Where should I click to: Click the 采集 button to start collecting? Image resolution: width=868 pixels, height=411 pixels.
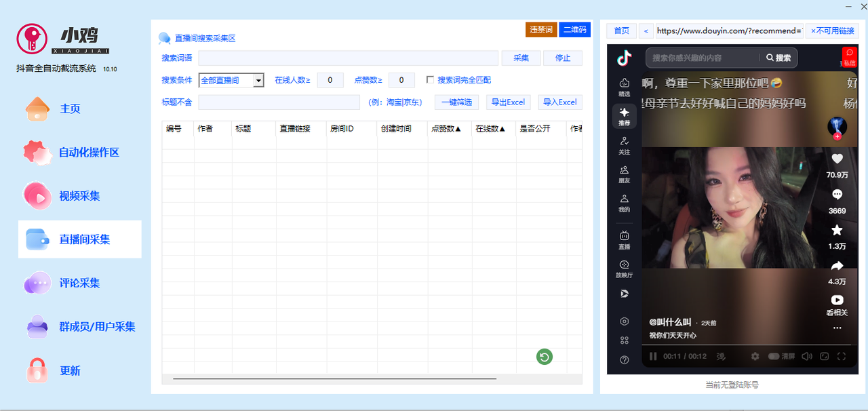tap(521, 58)
